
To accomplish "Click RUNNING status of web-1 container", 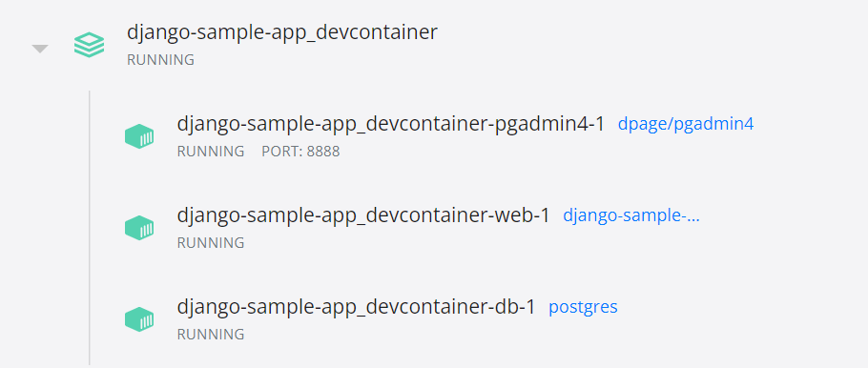I will coord(211,243).
